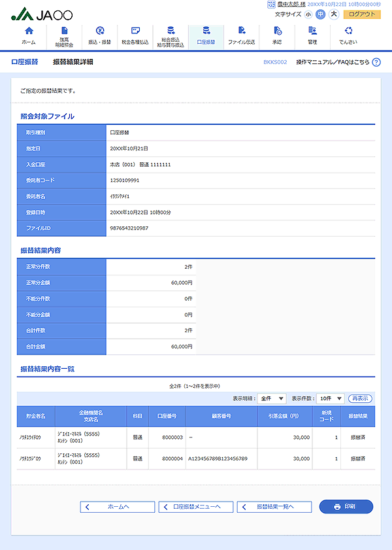Viewport: 392px width, 550px height.
Task: Click the help question mark icon
Action: [376, 62]
